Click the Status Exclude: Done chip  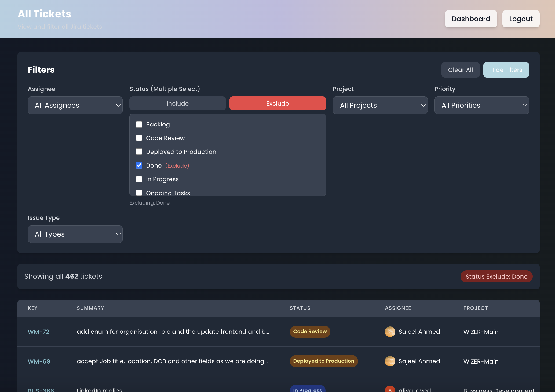click(496, 276)
